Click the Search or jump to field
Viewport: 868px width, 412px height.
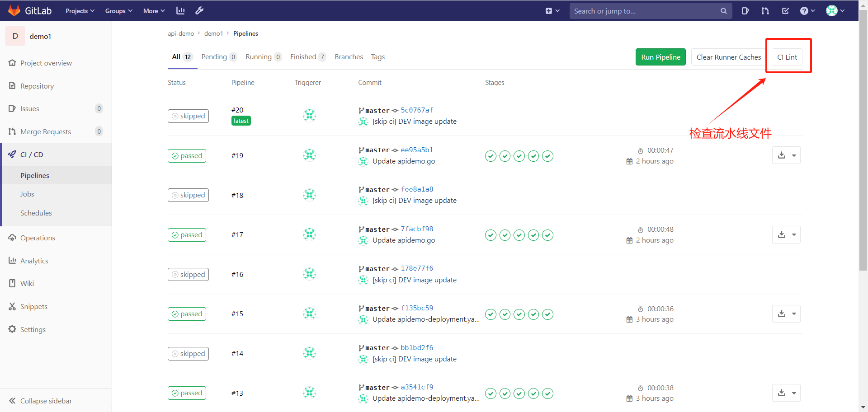coord(642,10)
